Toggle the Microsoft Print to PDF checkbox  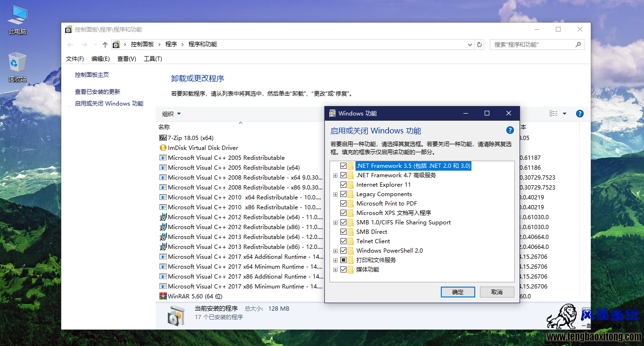point(343,204)
